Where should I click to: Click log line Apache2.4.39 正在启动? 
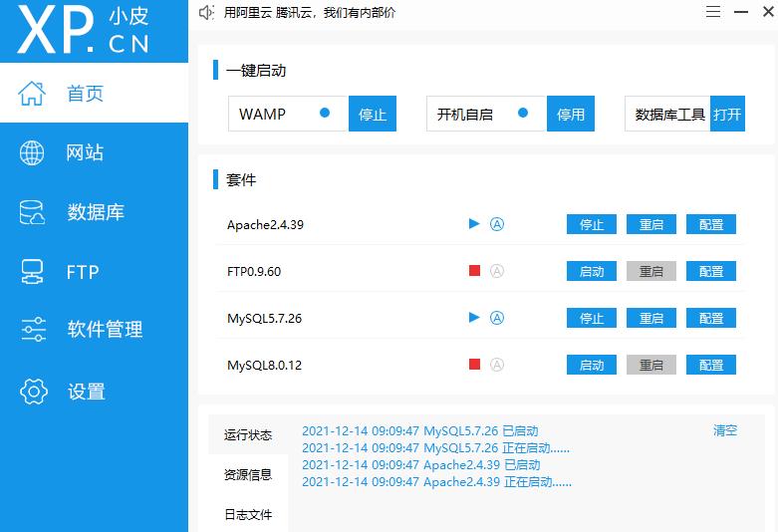tap(436, 481)
